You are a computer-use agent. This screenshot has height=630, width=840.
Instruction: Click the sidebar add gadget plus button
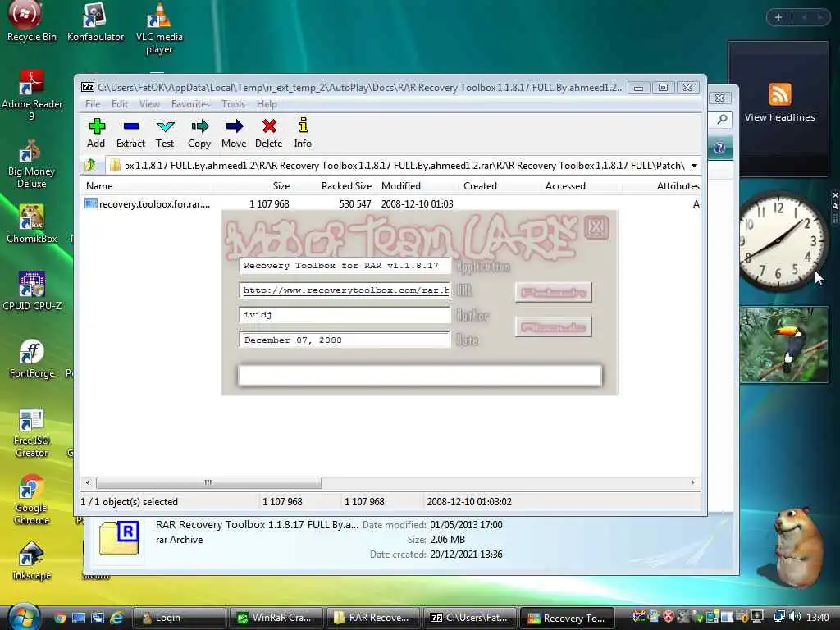point(778,17)
